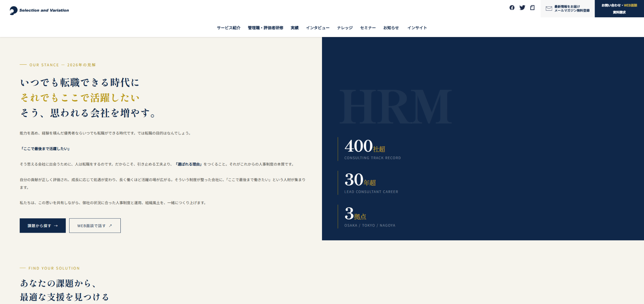This screenshot has height=304, width=644.
Task: Open the Facebook page icon
Action: (512, 8)
